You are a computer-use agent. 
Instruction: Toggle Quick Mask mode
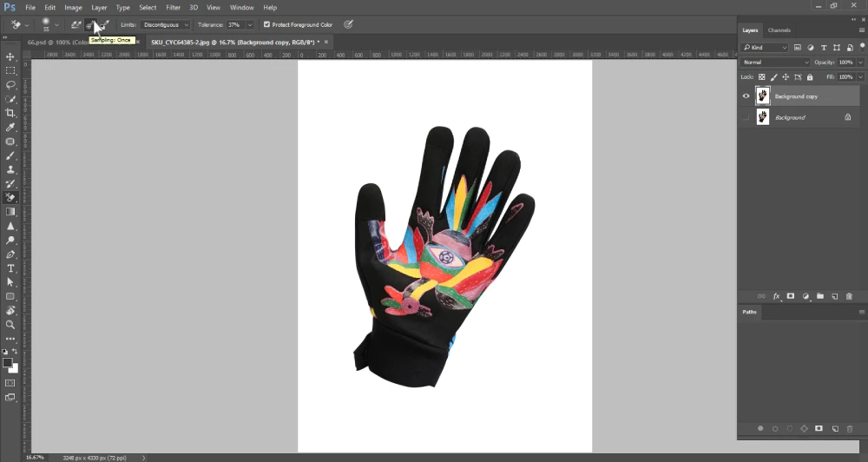coord(10,383)
